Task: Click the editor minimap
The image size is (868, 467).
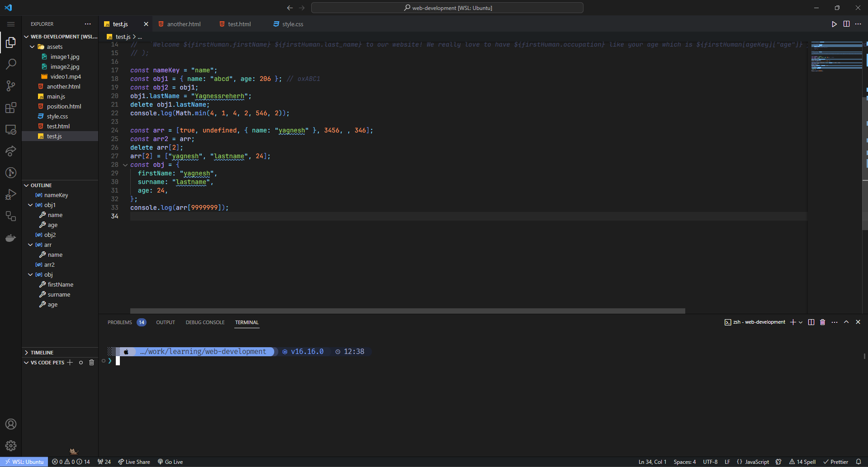Action: click(836, 57)
